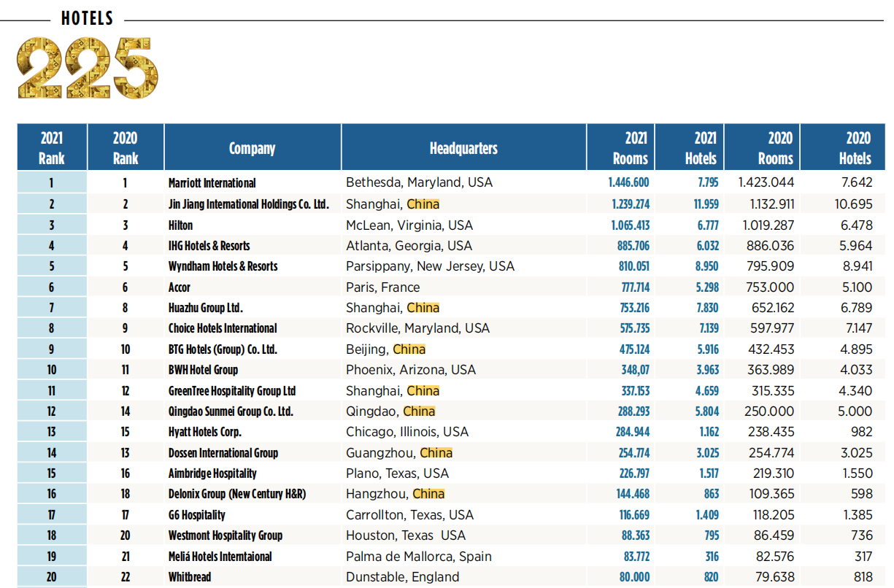This screenshot has width=894, height=588.
Task: Click Palma de Mallorca, Spain cell
Action: (x=419, y=557)
